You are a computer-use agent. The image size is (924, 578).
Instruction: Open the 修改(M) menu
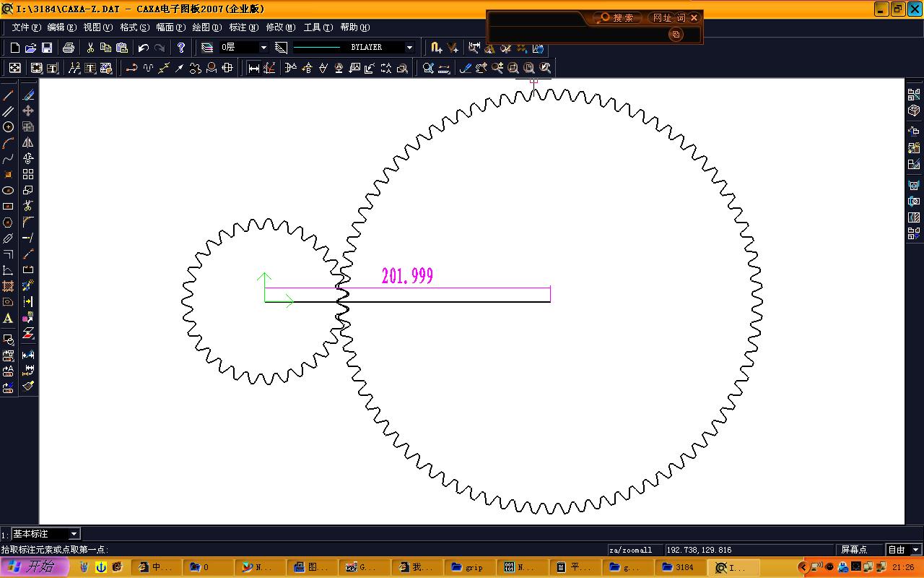[280, 27]
